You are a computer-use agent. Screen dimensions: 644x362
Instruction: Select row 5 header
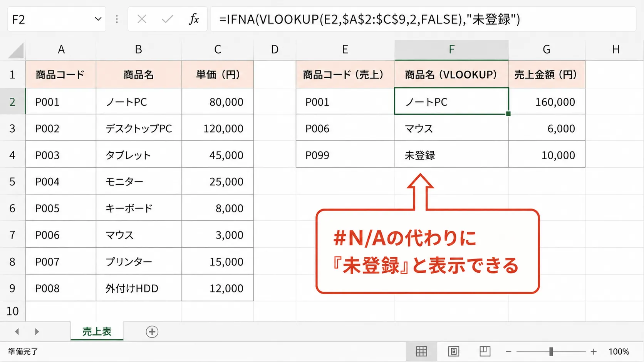pos(12,182)
